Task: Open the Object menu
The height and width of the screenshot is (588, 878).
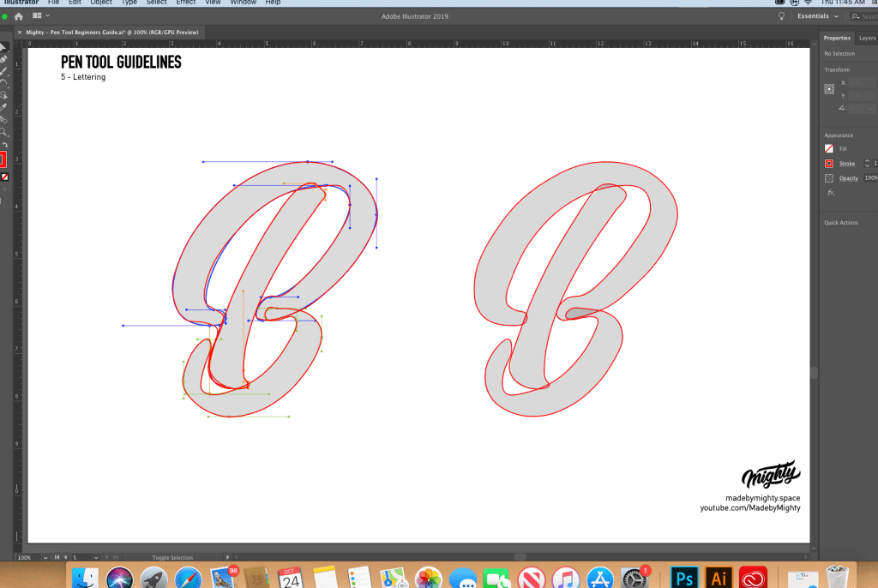Action: 101,3
